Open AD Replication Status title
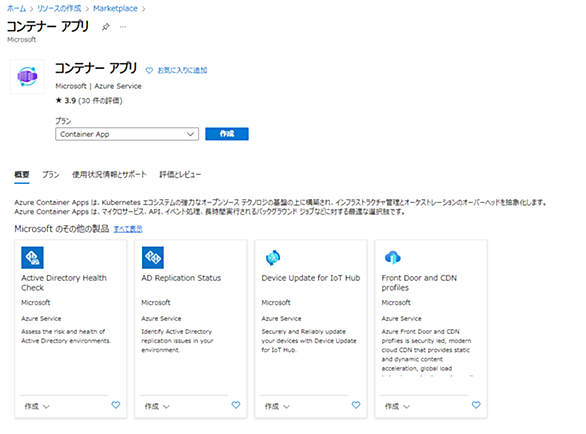This screenshot has width=586, height=434. (181, 278)
